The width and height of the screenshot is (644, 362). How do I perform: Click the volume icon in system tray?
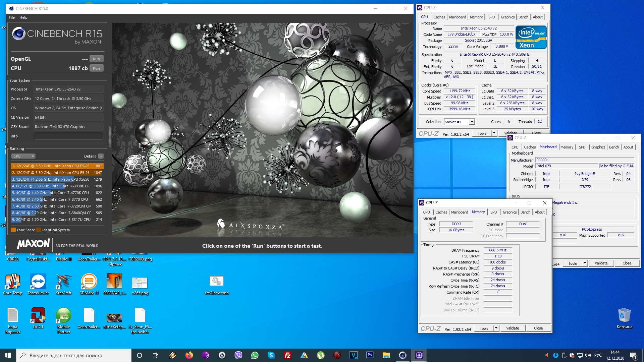pos(588,355)
